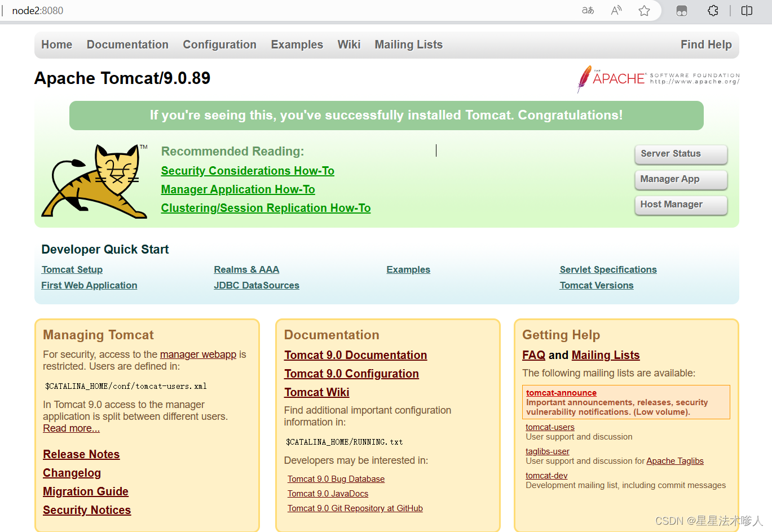Start Read aloud in the browser toolbar
The height and width of the screenshot is (532, 772).
coord(616,10)
